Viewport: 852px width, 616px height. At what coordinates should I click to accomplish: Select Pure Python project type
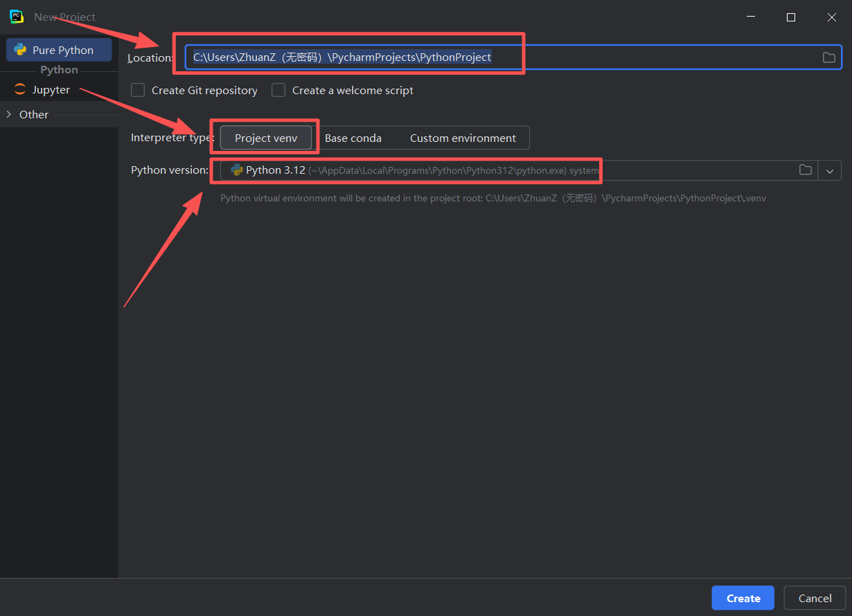[59, 50]
